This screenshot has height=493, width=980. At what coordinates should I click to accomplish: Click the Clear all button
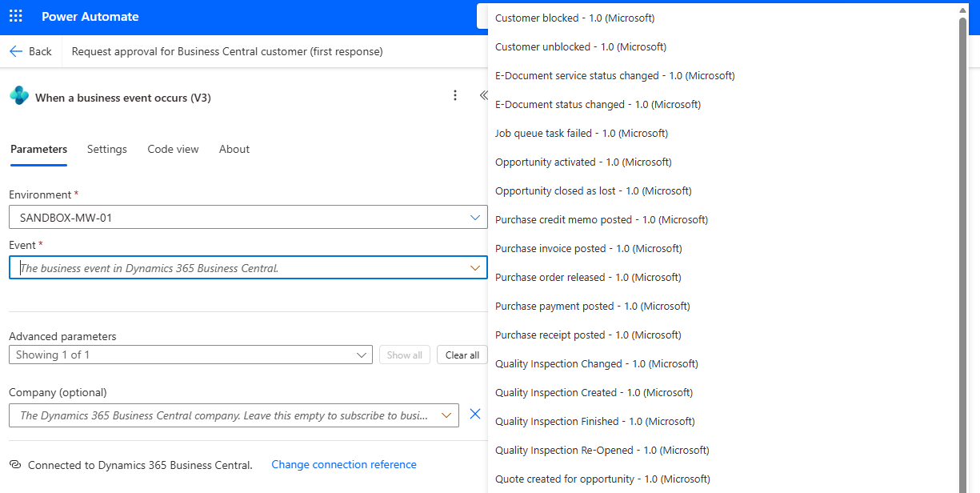(x=462, y=355)
